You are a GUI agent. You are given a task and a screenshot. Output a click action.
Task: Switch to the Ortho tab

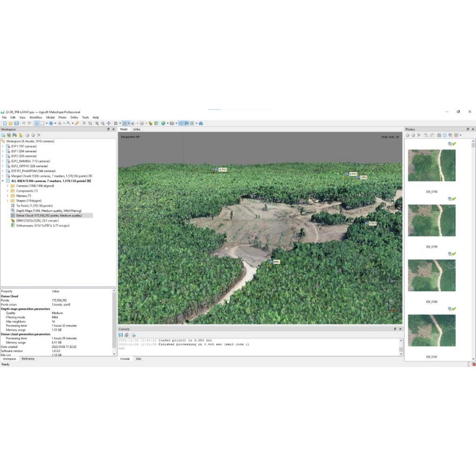[137, 129]
